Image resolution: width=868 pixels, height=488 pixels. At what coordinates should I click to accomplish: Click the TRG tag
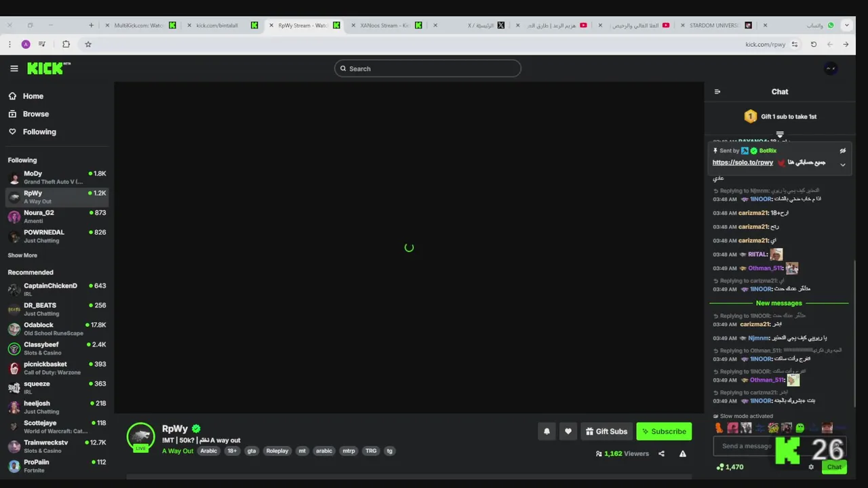pyautogui.click(x=371, y=451)
